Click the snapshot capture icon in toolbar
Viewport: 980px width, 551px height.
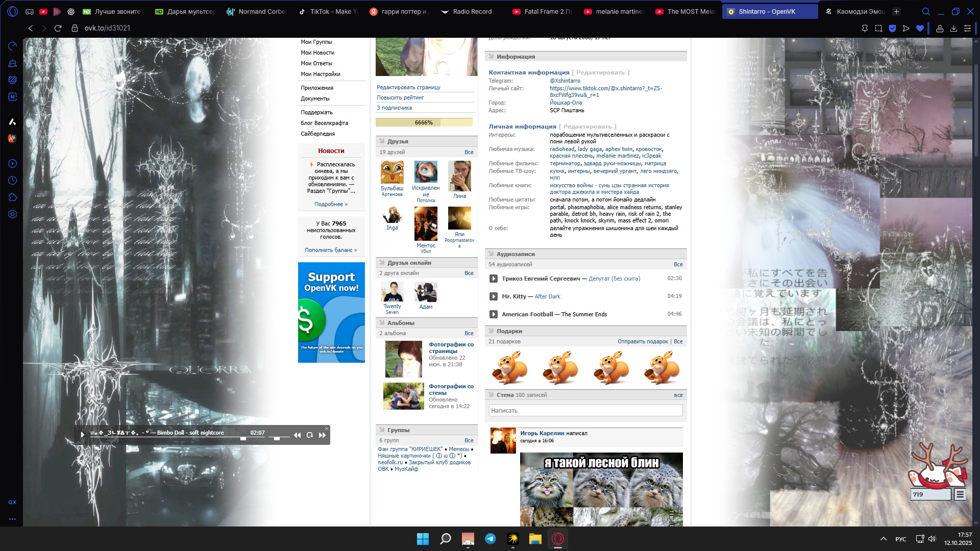point(878,29)
